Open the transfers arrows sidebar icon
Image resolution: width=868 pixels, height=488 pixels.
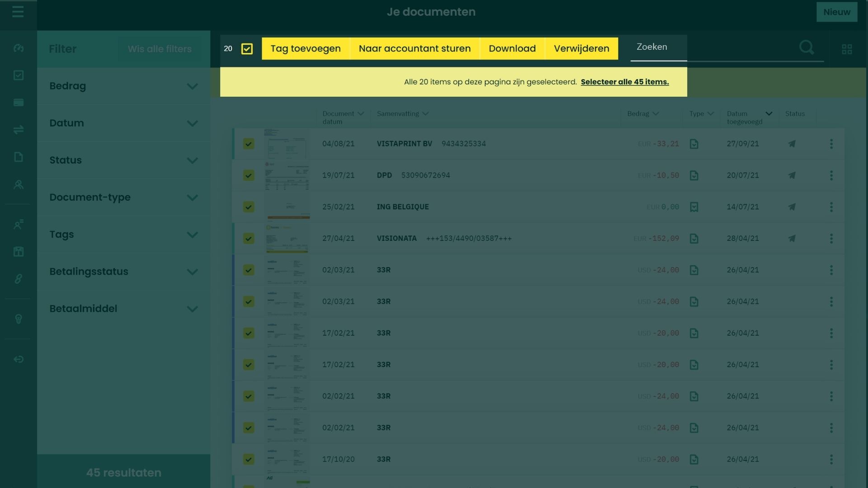click(19, 130)
